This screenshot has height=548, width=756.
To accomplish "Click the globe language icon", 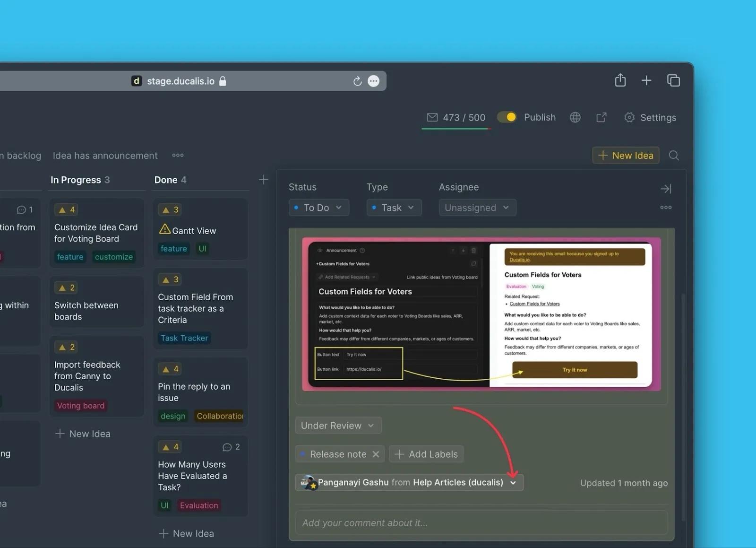I will [x=575, y=118].
